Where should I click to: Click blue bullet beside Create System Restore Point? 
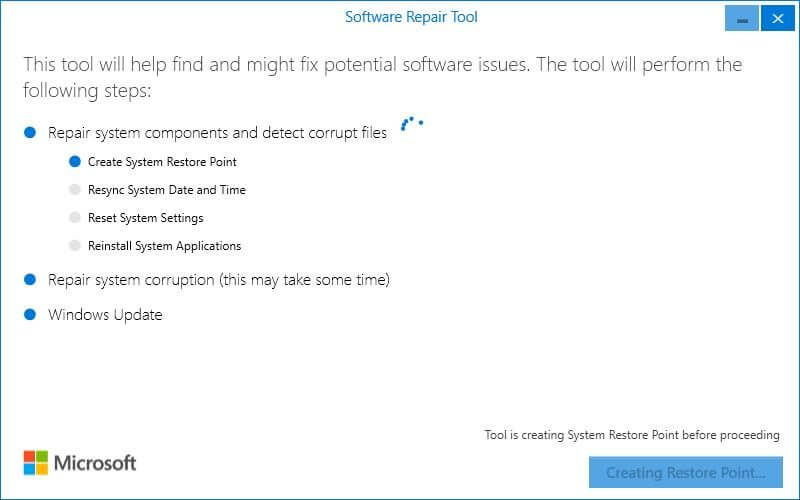pos(75,162)
